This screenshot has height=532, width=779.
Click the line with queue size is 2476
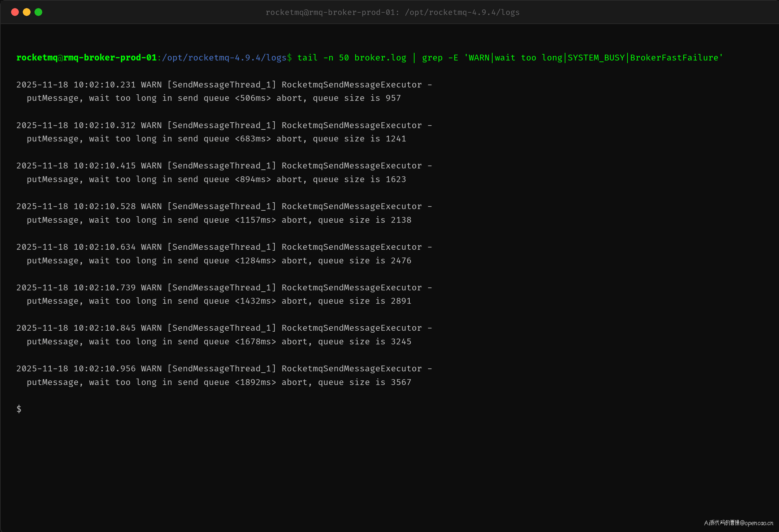coord(219,260)
